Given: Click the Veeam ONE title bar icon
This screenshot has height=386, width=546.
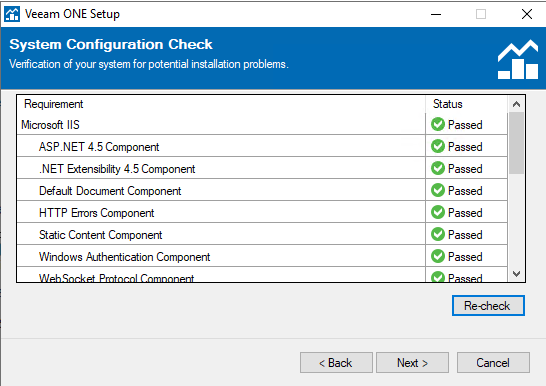Looking at the screenshot, I should 12,14.
